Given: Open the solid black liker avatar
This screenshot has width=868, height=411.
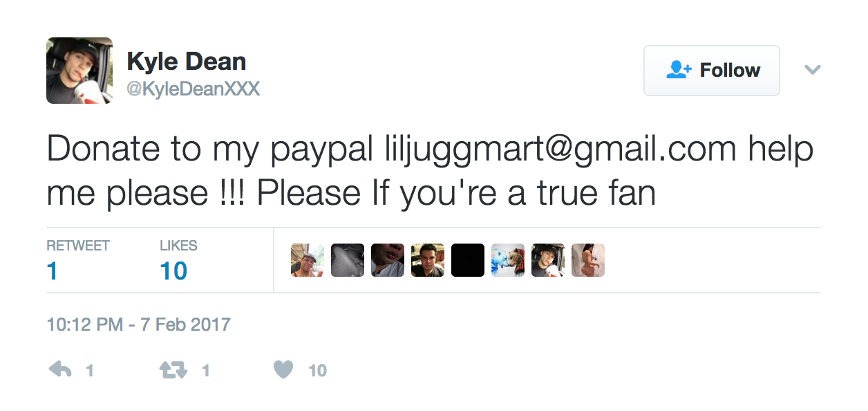Looking at the screenshot, I should click(x=468, y=260).
